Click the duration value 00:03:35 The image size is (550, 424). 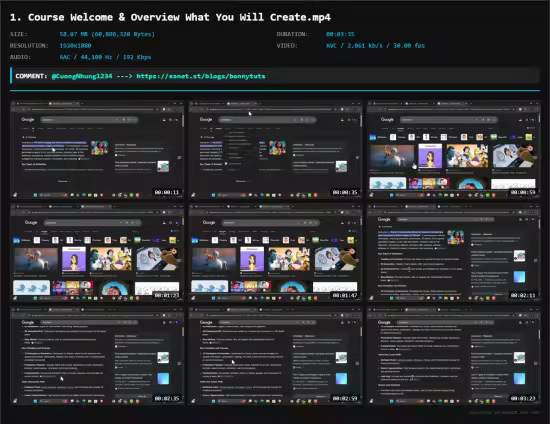coord(340,34)
